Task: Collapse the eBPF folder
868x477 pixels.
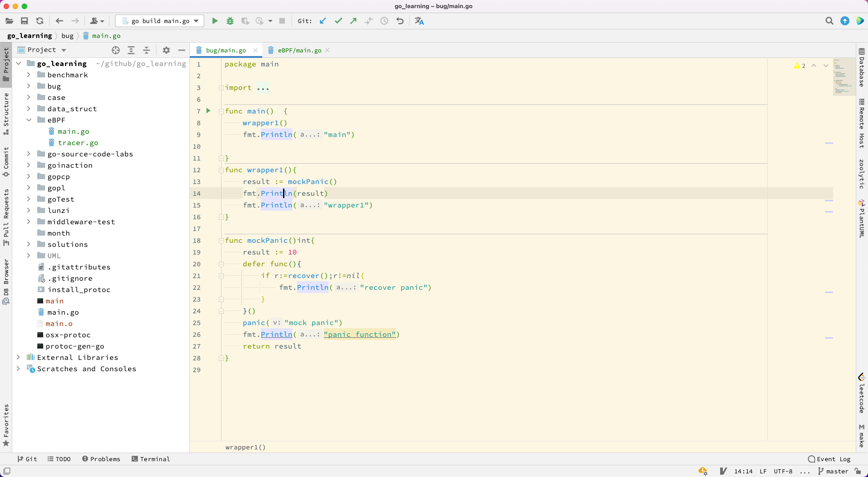Action: [x=28, y=120]
